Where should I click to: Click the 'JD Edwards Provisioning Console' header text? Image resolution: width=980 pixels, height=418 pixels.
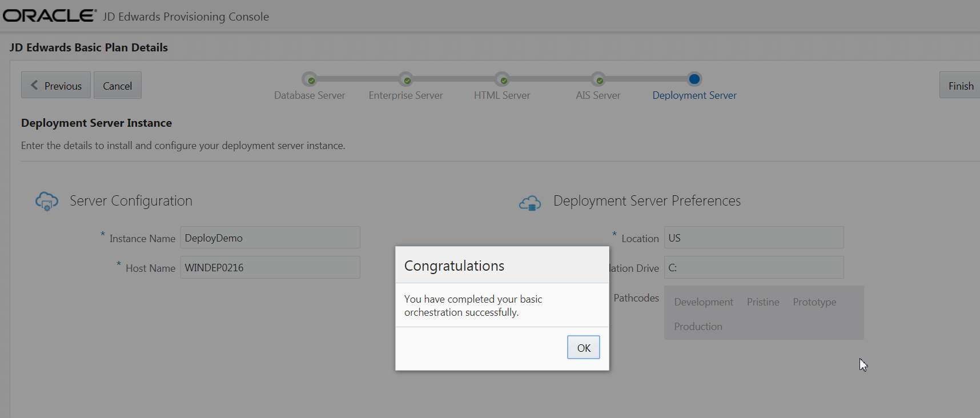186,17
